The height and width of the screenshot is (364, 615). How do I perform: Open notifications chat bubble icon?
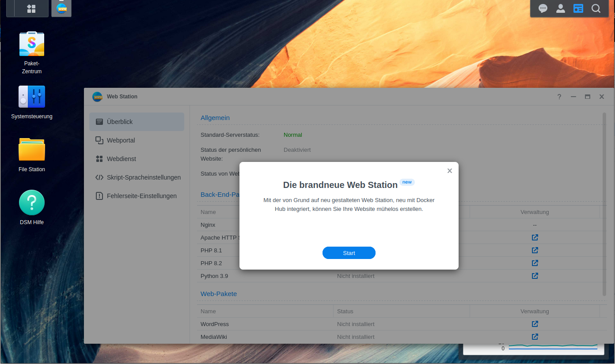click(x=543, y=8)
